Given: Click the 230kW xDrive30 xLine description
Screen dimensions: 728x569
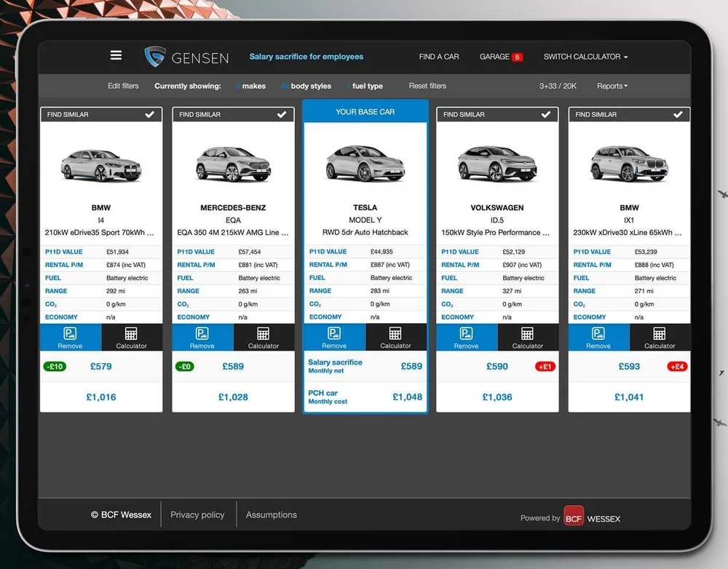Looking at the screenshot, I should click(628, 233).
